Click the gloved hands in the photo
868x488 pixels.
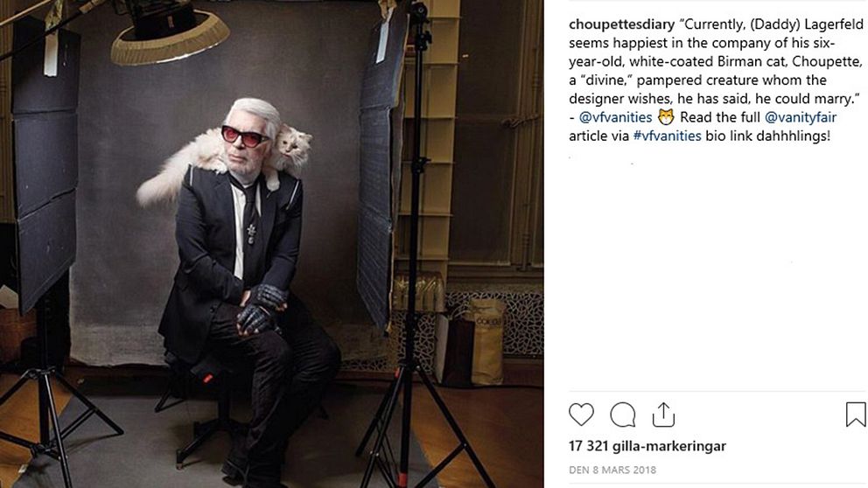click(262, 310)
